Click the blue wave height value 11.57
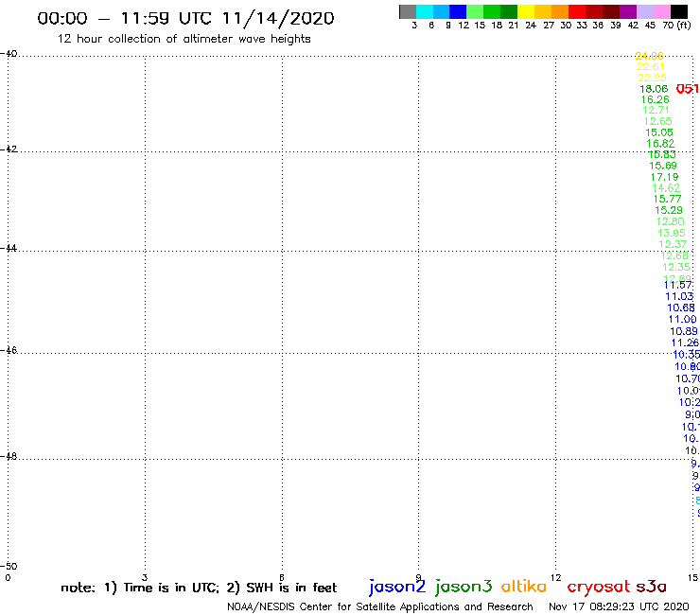Screen dimensions: 700x615 (x=677, y=285)
